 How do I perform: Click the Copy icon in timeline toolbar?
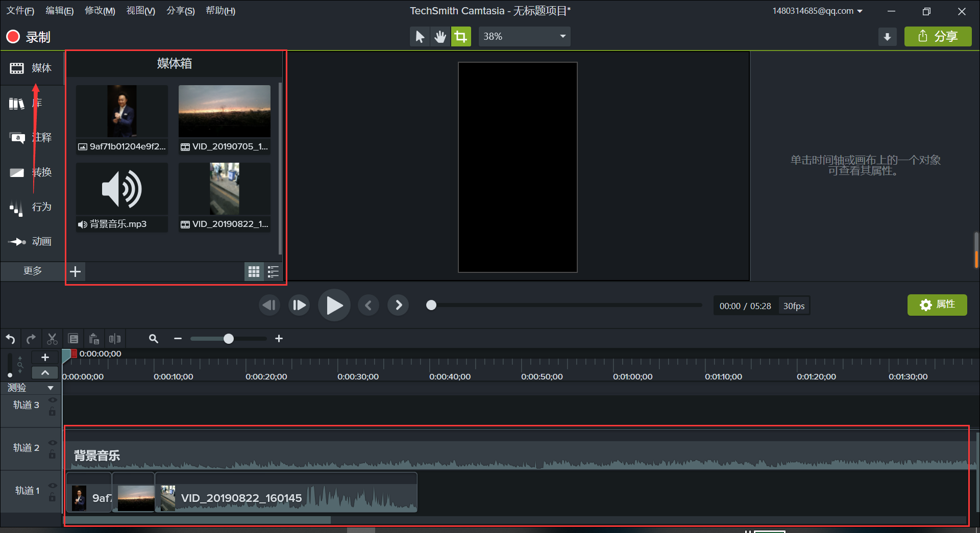click(x=73, y=339)
